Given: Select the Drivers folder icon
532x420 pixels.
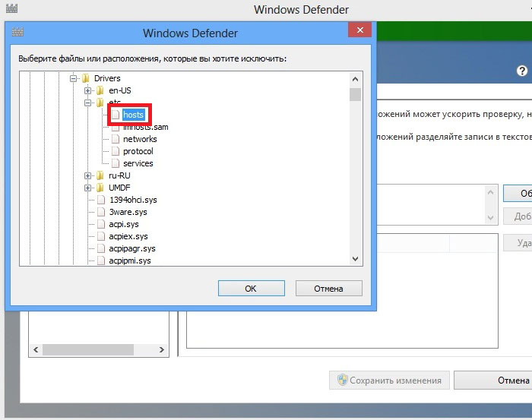Looking at the screenshot, I should 85,78.
